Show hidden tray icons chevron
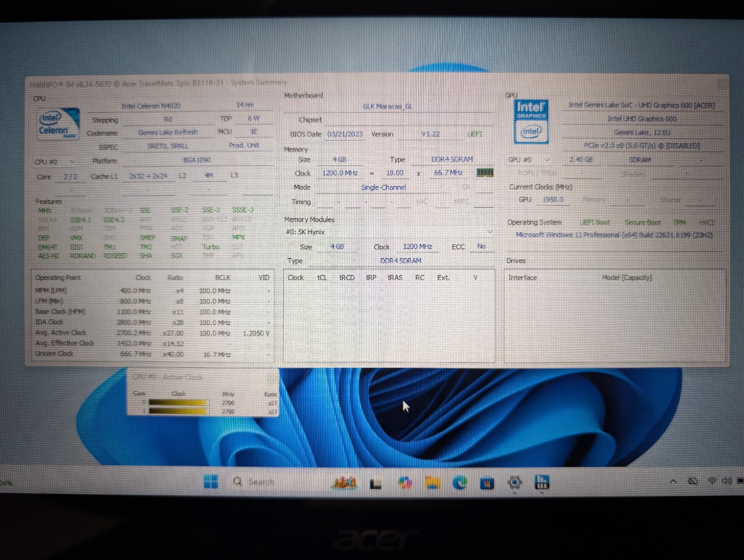 point(673,481)
